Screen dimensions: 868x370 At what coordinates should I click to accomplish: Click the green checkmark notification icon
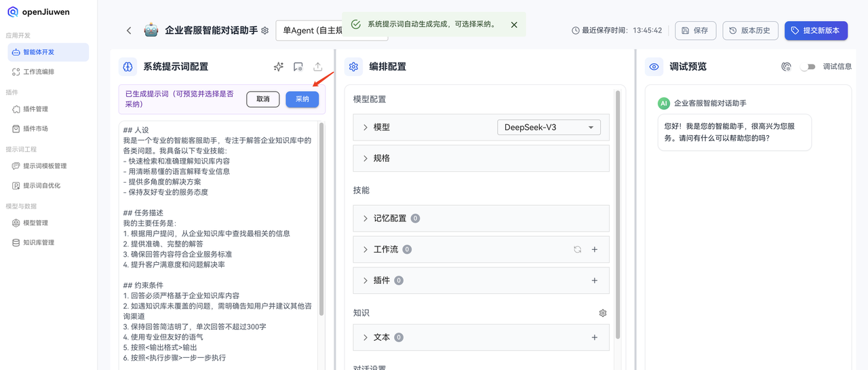click(355, 24)
